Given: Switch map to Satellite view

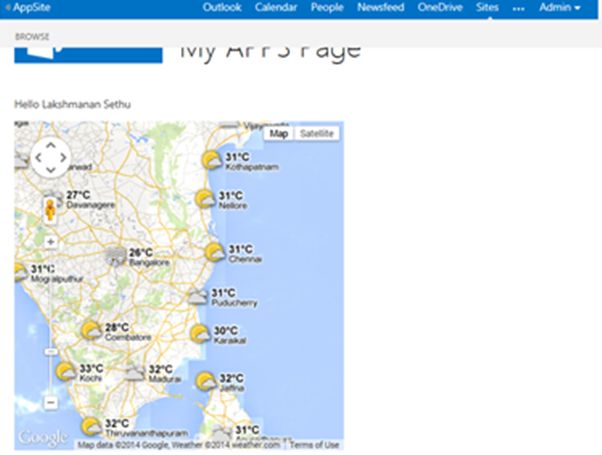Looking at the screenshot, I should pyautogui.click(x=317, y=134).
